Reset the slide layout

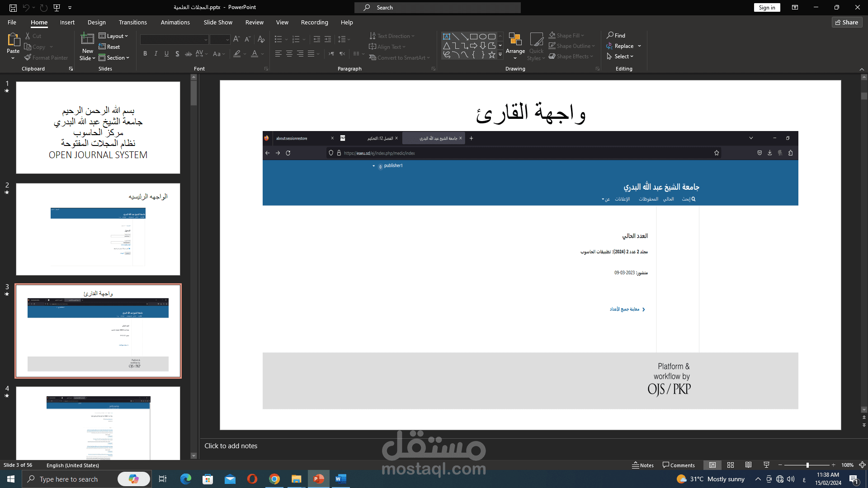pyautogui.click(x=109, y=47)
